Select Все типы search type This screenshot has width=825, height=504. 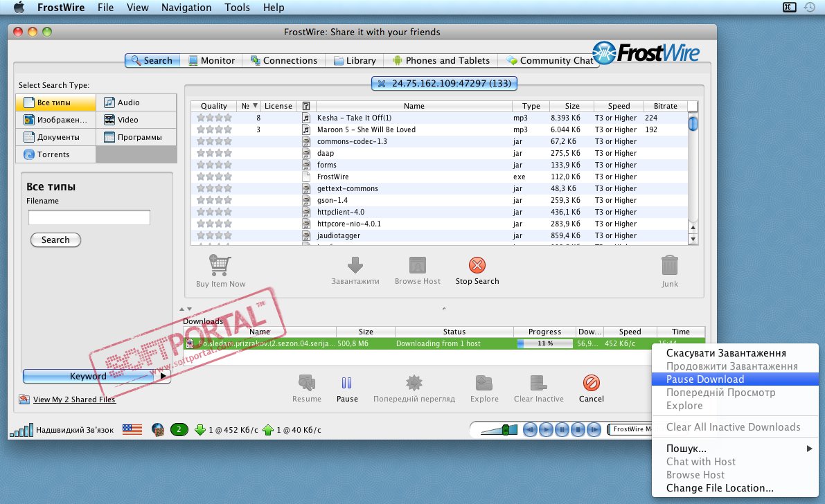pos(56,102)
